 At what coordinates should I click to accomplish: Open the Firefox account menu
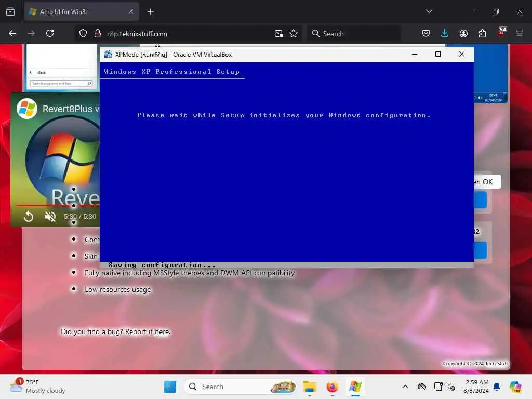(x=463, y=34)
